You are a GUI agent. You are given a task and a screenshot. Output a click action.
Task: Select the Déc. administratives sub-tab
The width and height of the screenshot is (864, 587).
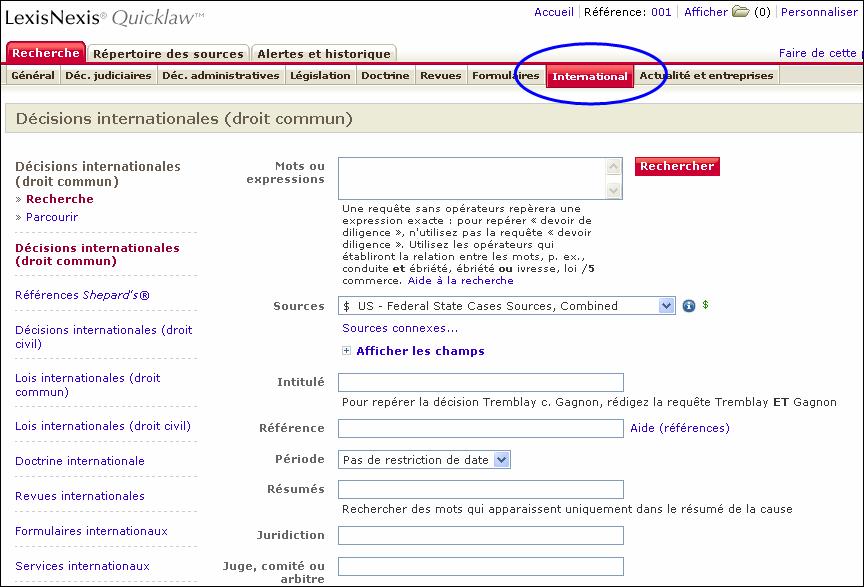pos(220,76)
